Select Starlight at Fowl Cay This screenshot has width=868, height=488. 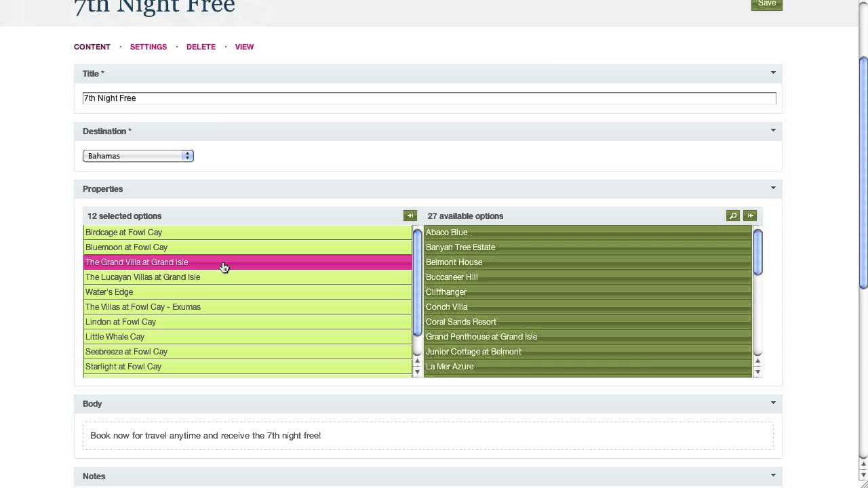(248, 367)
